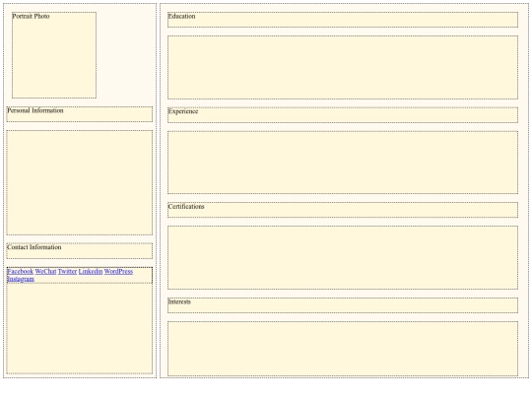Go to the Instagram link
532x399 pixels.
[x=21, y=279]
